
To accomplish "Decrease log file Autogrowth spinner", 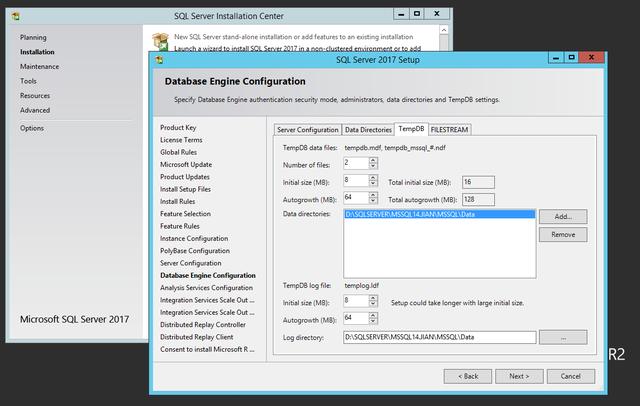I will (x=373, y=321).
